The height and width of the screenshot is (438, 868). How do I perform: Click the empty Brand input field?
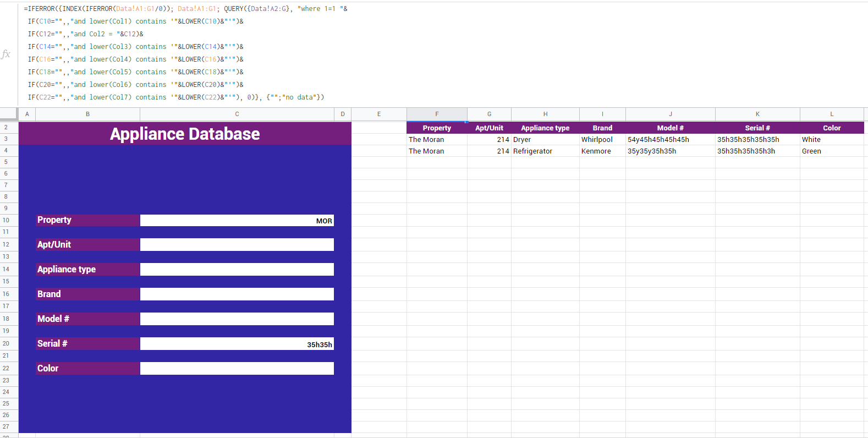coord(237,294)
